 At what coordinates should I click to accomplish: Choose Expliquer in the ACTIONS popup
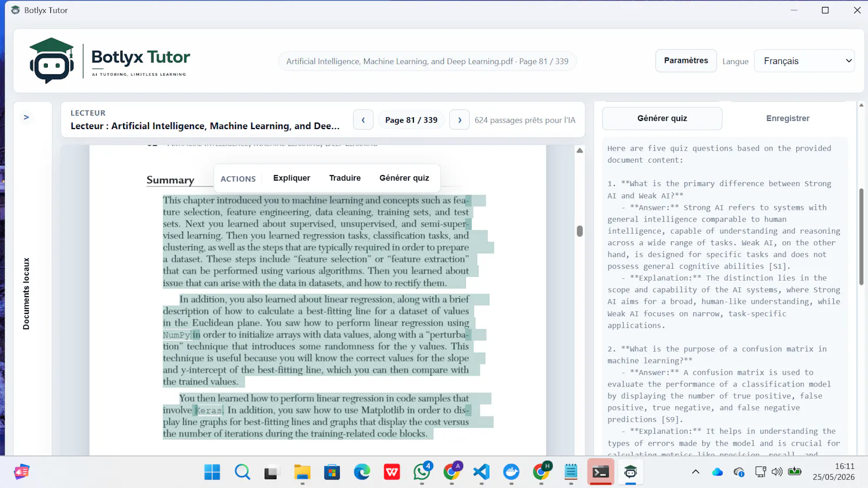[x=291, y=178]
